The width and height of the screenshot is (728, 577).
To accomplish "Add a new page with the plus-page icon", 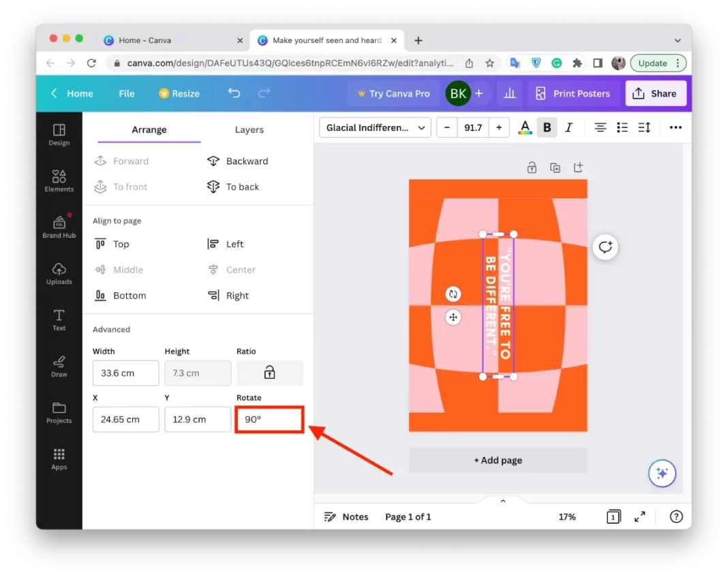I will click(x=578, y=168).
